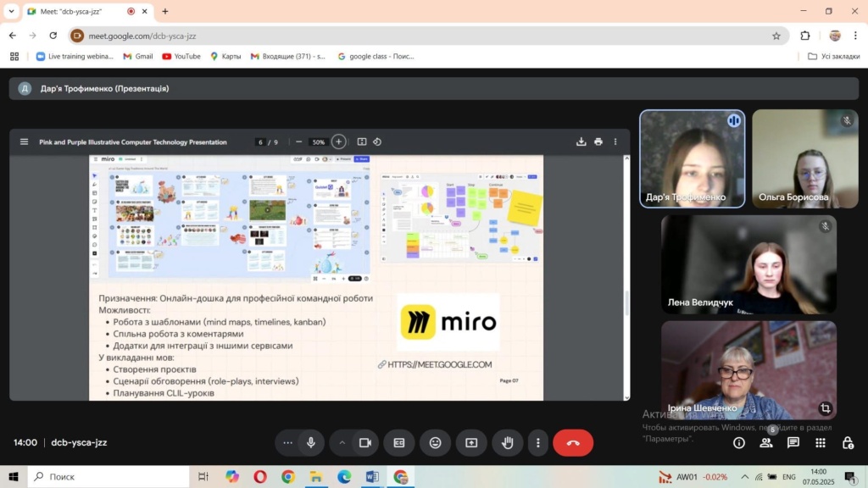This screenshot has height=488, width=868.
Task: Open a new browser tab
Action: pos(165,11)
